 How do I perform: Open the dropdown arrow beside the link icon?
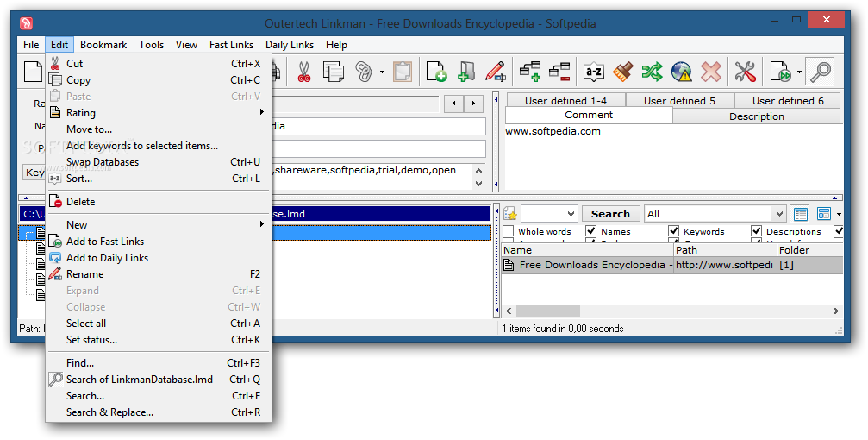tap(382, 72)
